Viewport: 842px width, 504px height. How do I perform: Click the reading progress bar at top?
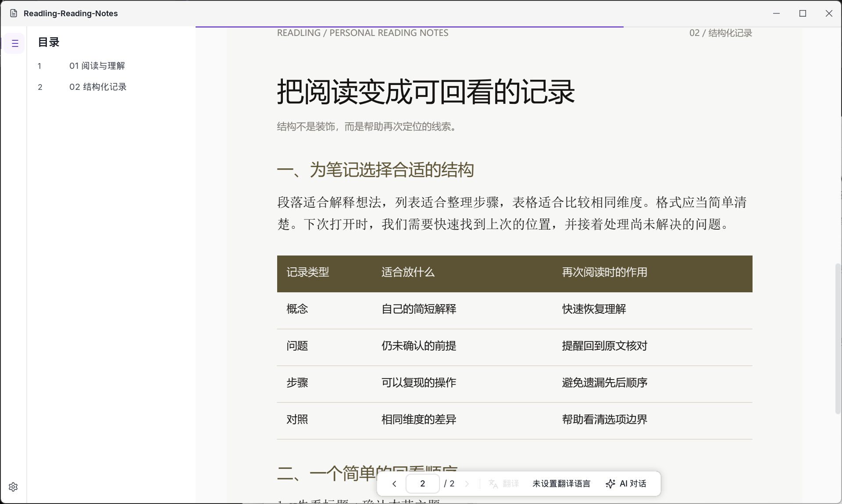point(518,27)
